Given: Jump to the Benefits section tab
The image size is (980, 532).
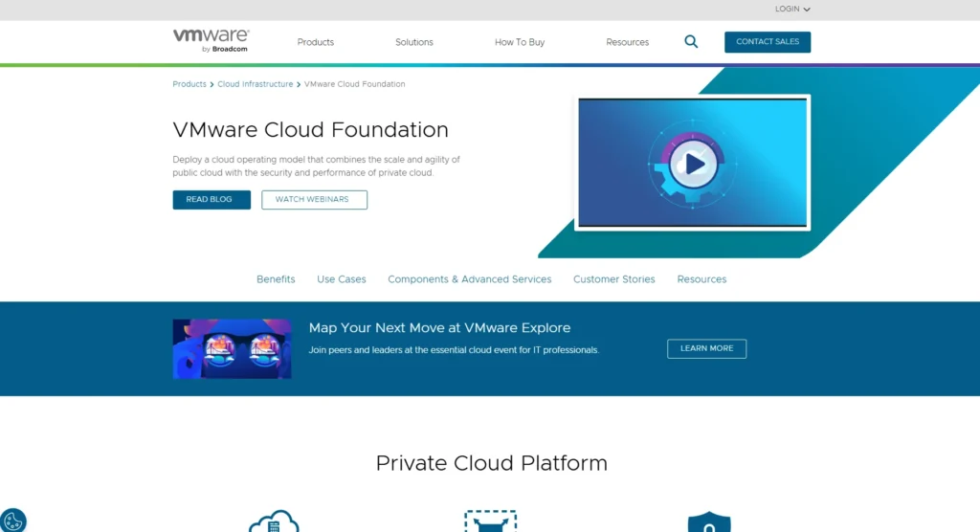Looking at the screenshot, I should pyautogui.click(x=276, y=279).
